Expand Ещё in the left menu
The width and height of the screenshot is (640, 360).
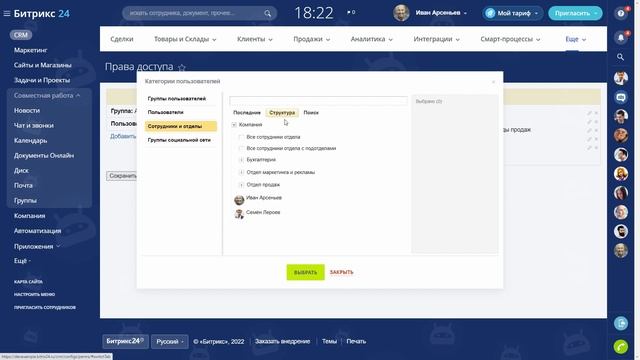pos(22,261)
